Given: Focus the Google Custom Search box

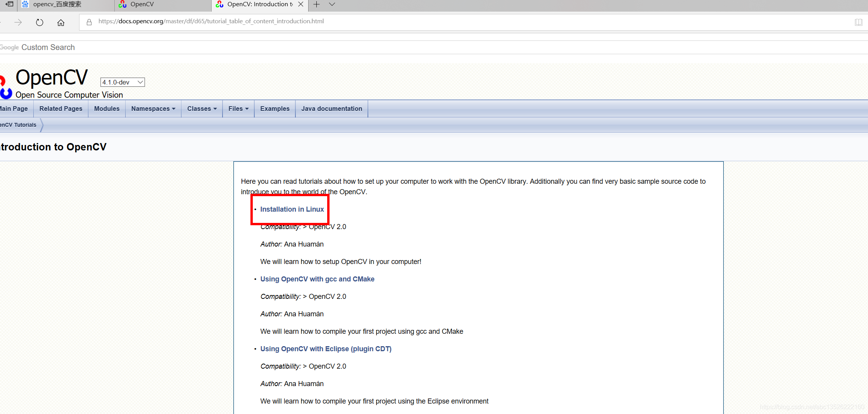Looking at the screenshot, I should [434, 47].
